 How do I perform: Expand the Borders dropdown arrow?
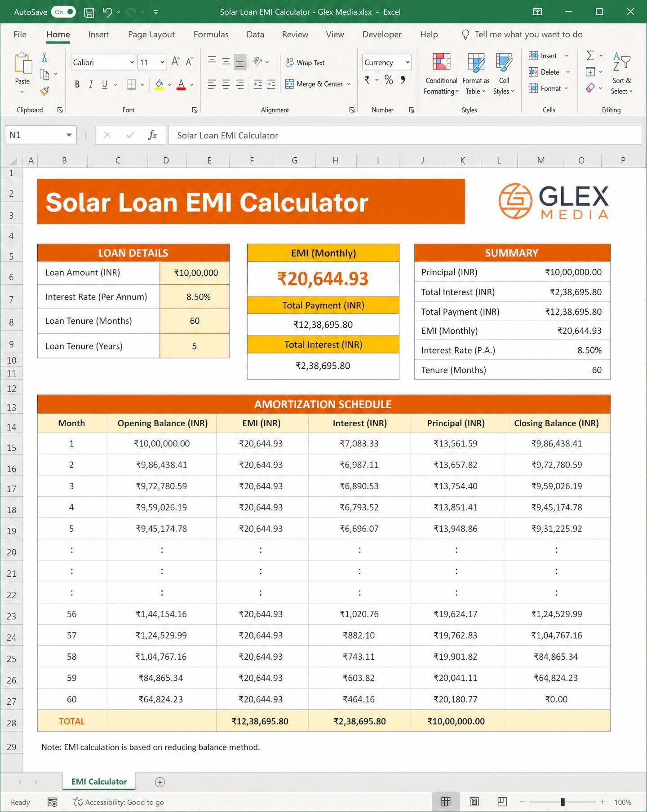(142, 84)
